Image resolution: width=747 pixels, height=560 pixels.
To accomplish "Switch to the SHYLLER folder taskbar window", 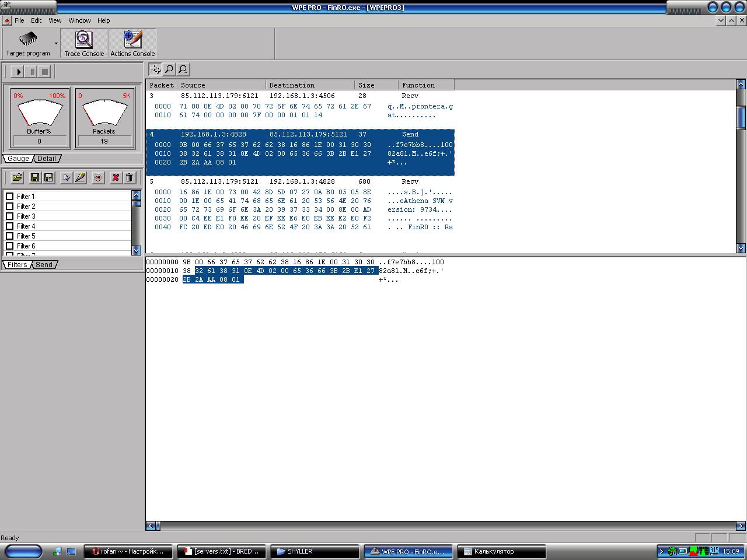I will [315, 551].
